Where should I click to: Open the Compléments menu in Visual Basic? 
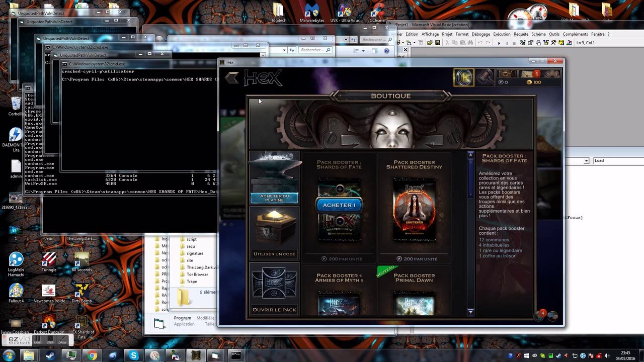(575, 34)
